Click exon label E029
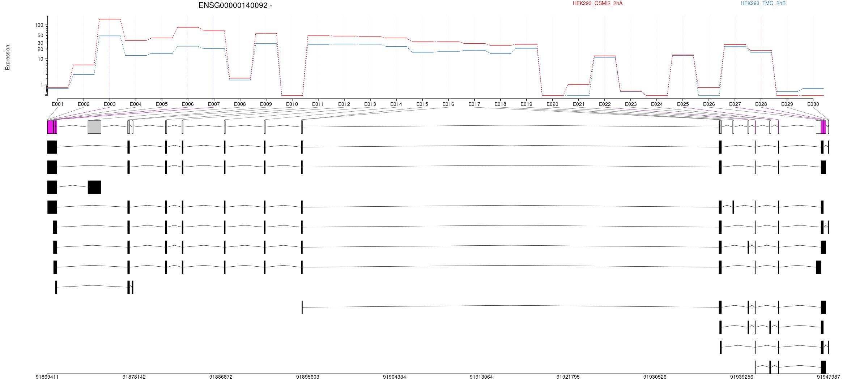 pos(787,104)
